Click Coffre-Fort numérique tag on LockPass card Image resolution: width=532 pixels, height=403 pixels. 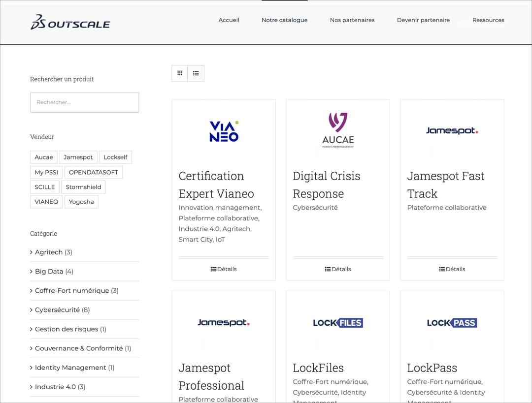point(444,382)
